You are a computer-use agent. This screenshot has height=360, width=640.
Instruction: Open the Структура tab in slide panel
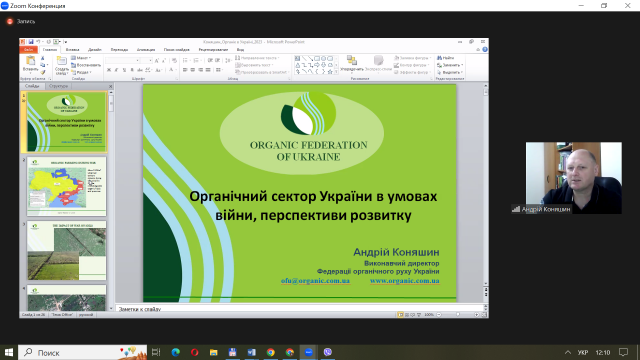[58, 86]
